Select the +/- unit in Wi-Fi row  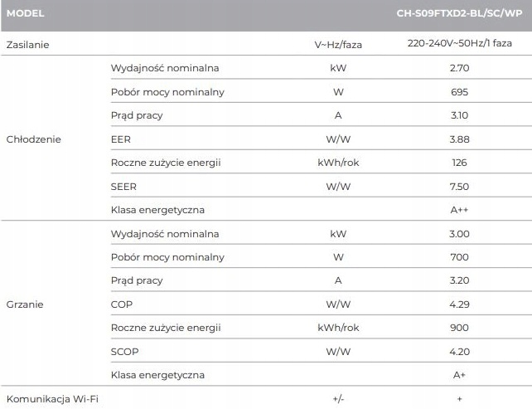click(338, 399)
